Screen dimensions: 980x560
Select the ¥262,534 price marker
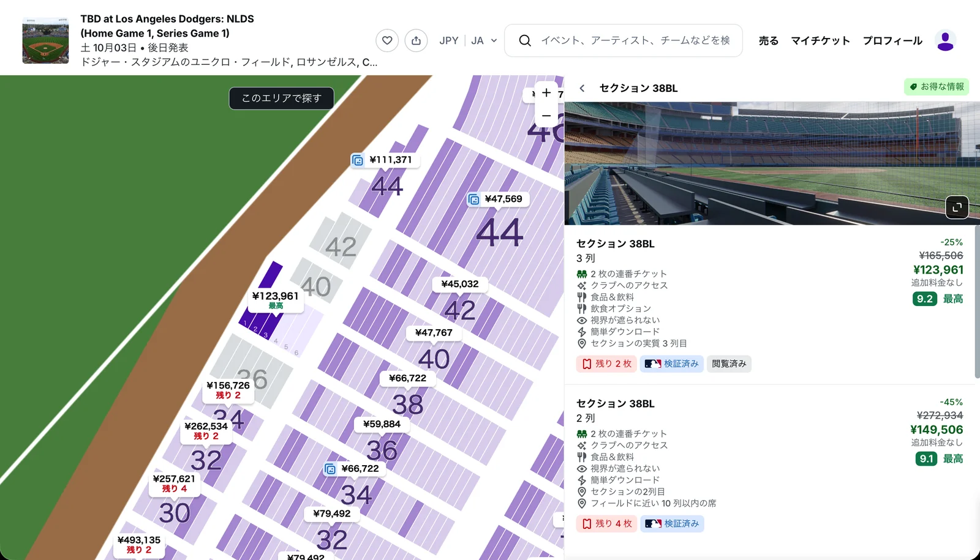(206, 431)
